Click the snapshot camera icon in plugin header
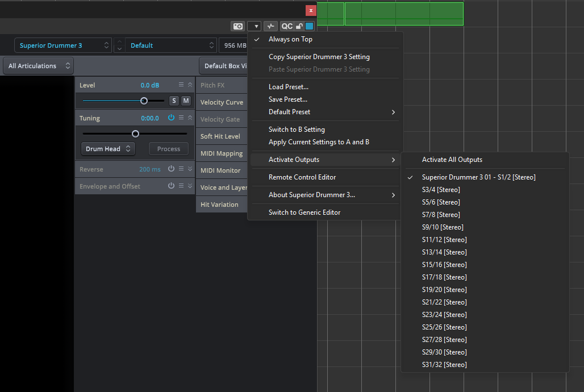Image resolution: width=584 pixels, height=392 pixels. pos(237,26)
